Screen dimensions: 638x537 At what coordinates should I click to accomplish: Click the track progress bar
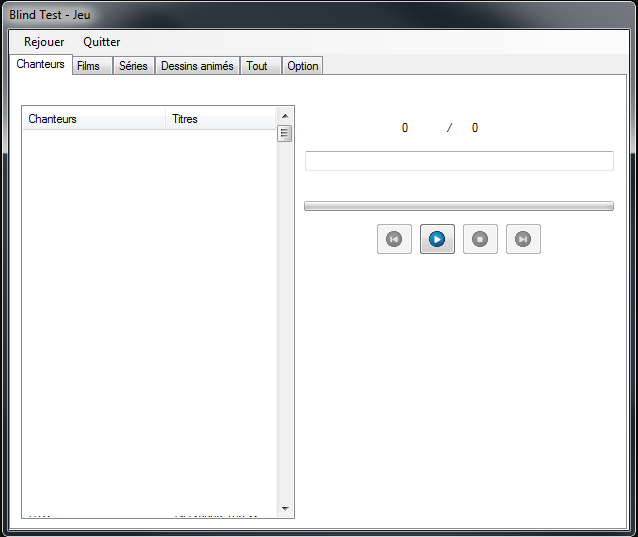(459, 206)
